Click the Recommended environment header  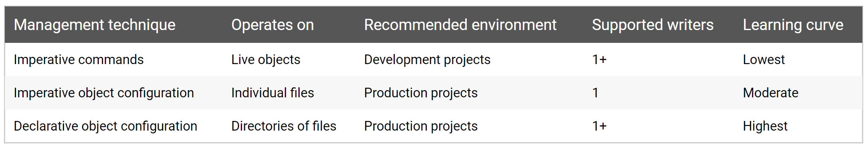(x=460, y=25)
